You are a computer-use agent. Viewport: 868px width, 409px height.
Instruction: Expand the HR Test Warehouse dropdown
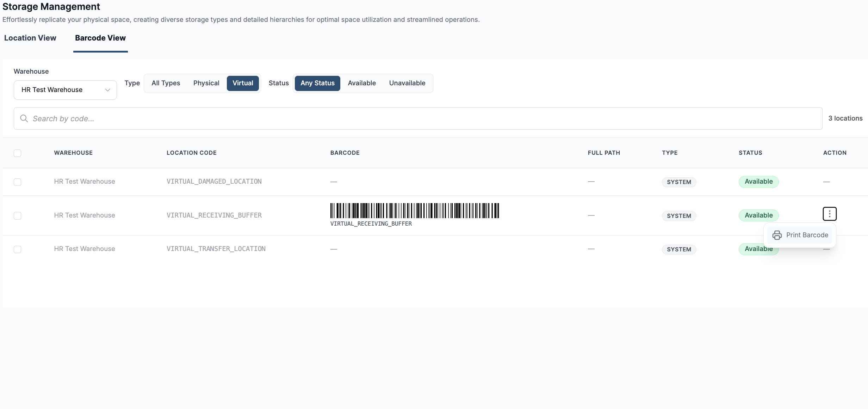coord(65,90)
